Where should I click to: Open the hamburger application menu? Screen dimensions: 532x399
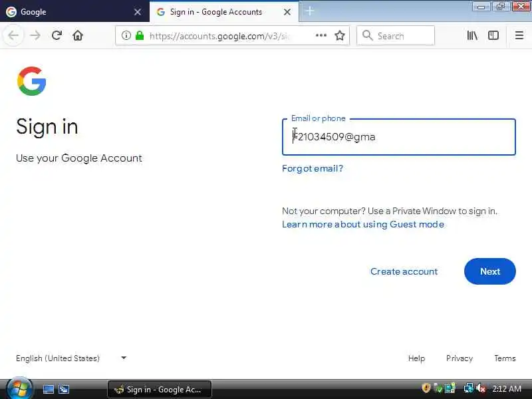click(x=519, y=35)
